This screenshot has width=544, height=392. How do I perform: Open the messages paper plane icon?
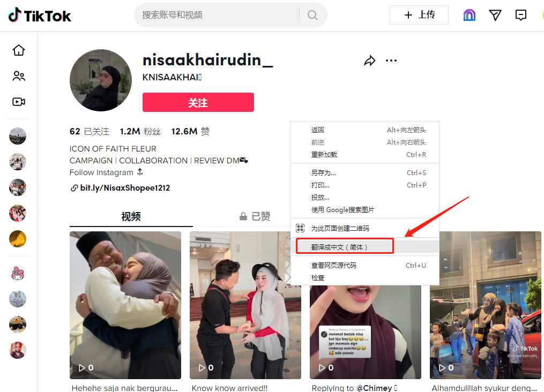[495, 15]
